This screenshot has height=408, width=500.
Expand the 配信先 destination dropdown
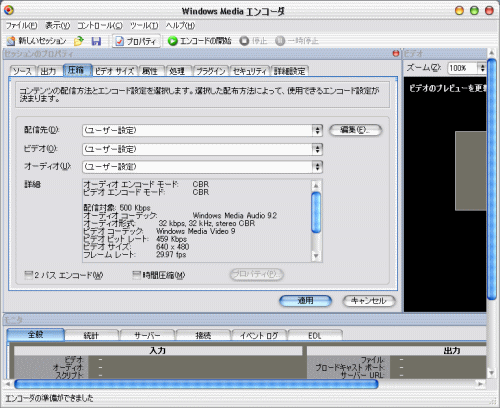click(317, 130)
